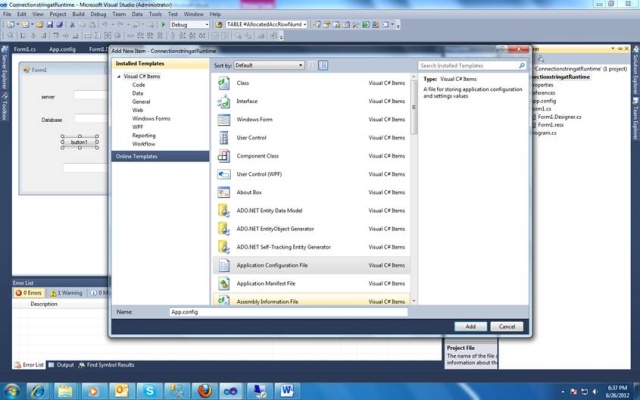The width and height of the screenshot is (640, 400).
Task: Select ADO.NET EntityObject Generator icon
Action: (224, 229)
